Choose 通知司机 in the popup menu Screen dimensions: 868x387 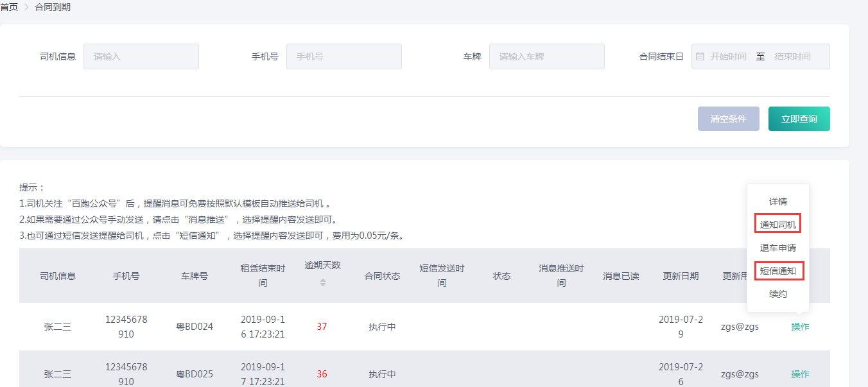pyautogui.click(x=778, y=225)
